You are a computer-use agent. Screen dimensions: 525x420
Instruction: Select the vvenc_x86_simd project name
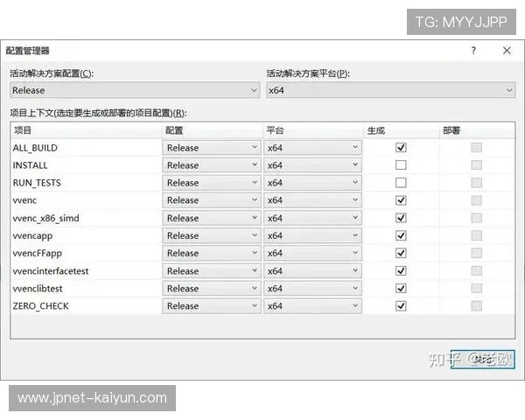click(x=46, y=218)
